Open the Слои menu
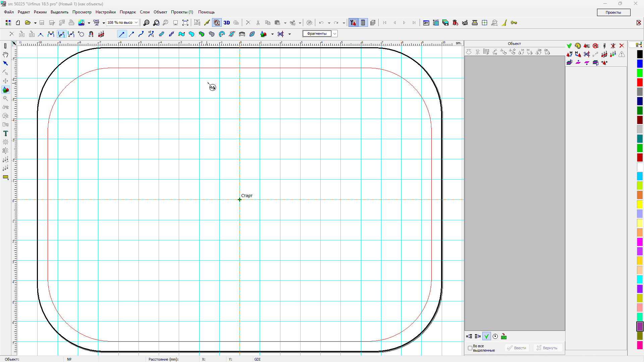 click(145, 12)
